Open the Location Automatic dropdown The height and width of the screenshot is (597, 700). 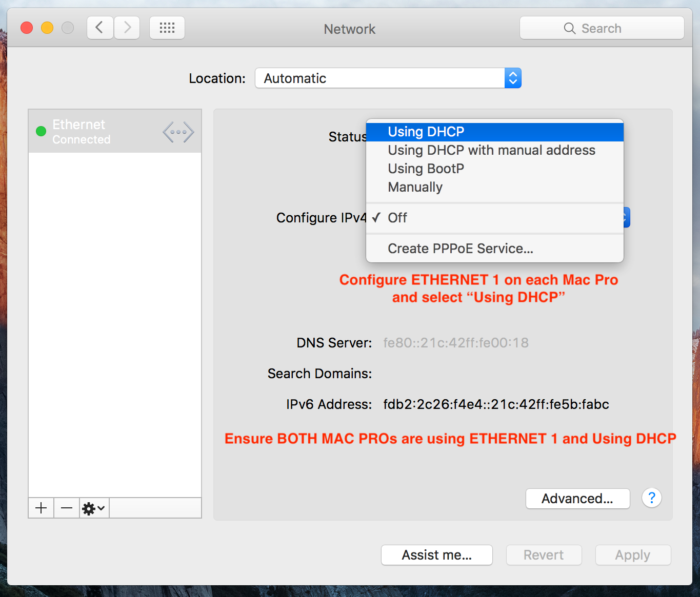[388, 78]
